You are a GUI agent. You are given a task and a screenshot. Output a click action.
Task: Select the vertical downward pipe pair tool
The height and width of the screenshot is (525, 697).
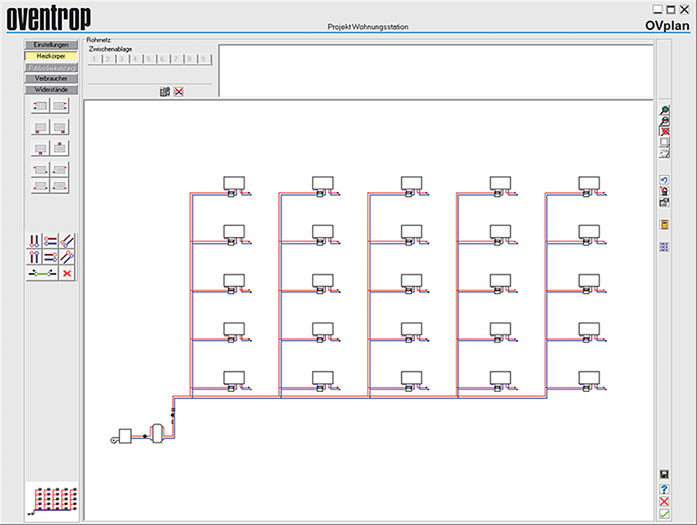(34, 241)
